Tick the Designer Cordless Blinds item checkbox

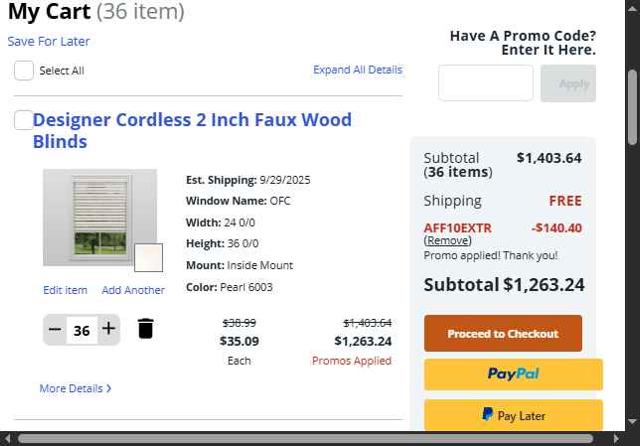point(23,120)
